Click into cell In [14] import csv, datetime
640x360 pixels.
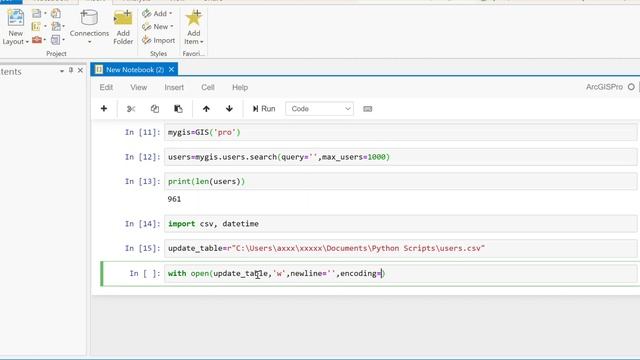400,224
